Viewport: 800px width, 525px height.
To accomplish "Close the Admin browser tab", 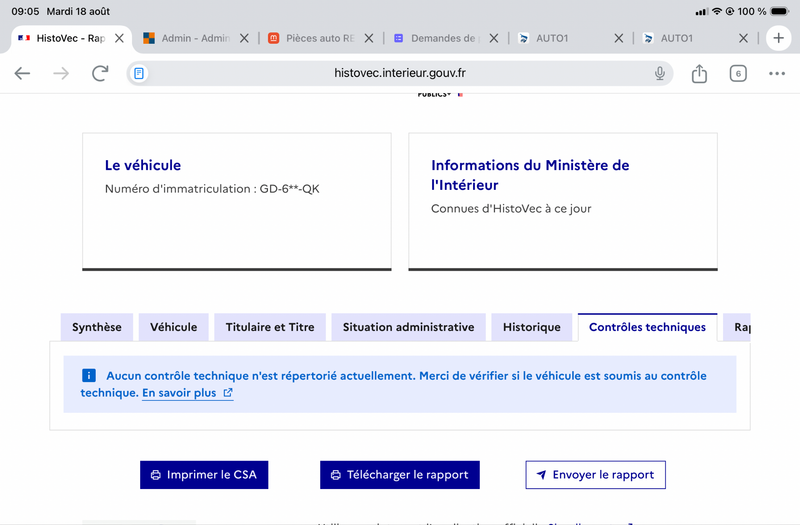I will tap(244, 38).
